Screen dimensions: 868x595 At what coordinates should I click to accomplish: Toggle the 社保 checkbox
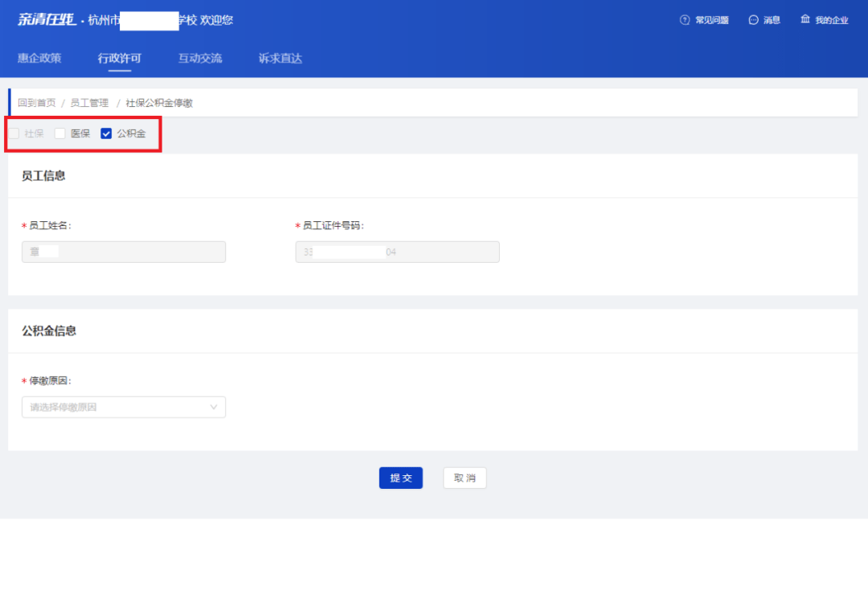pos(14,133)
